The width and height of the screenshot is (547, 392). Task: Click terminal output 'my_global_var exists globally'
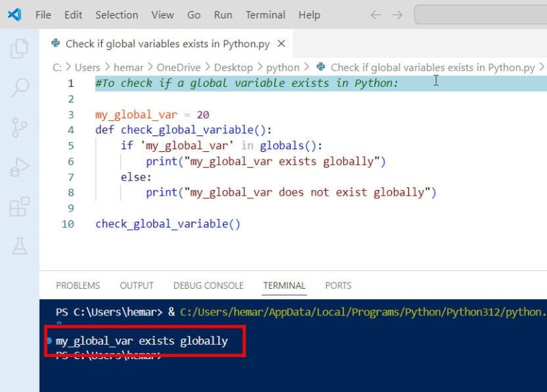click(x=142, y=341)
